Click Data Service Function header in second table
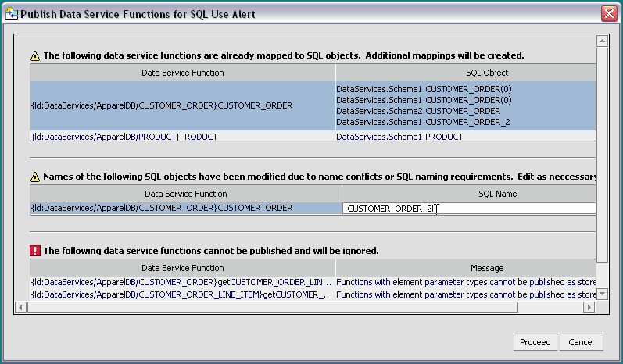 (x=186, y=194)
